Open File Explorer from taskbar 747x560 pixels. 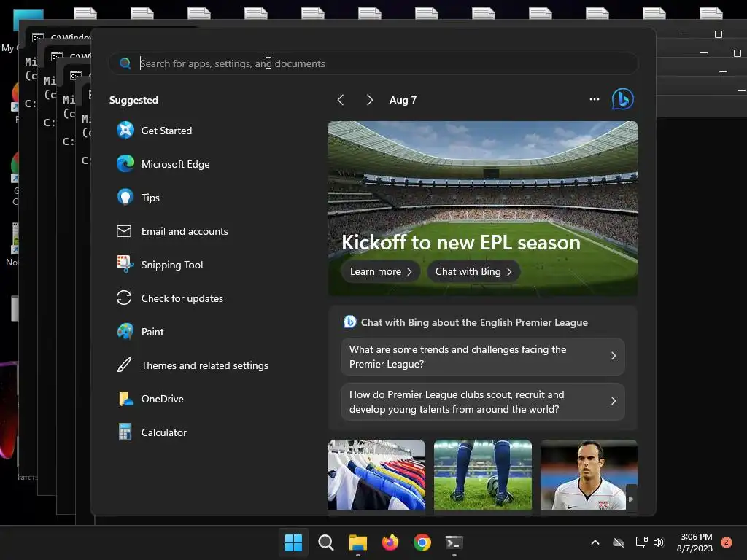(x=358, y=542)
